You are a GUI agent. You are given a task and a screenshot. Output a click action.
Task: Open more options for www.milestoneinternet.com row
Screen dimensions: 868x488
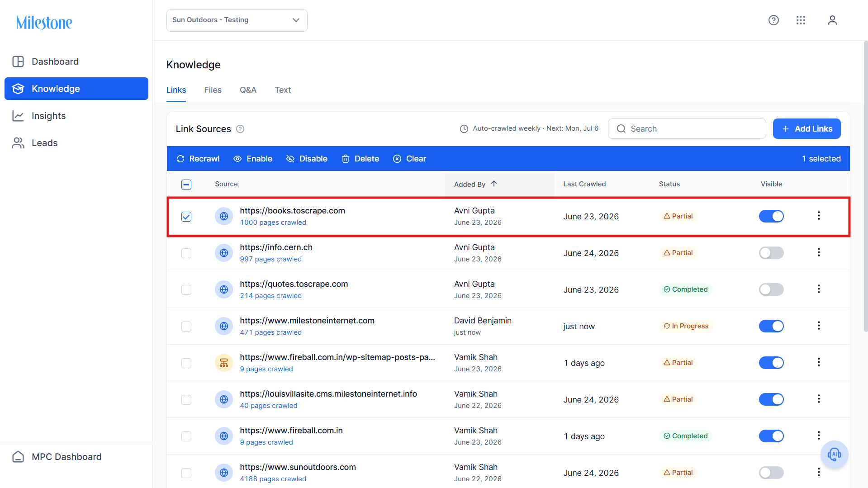819,326
